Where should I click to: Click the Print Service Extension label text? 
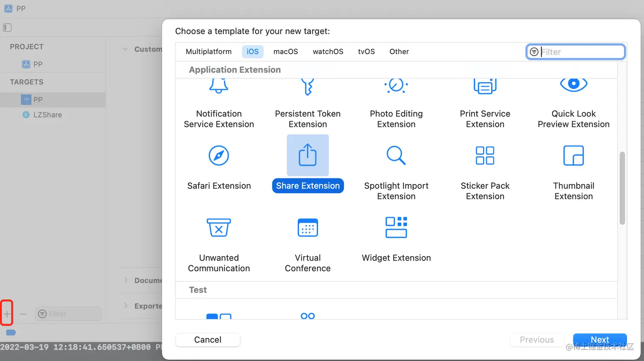tap(485, 119)
